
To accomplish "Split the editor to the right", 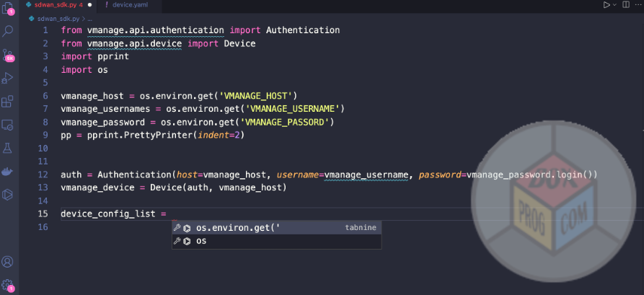I will 626,5.
